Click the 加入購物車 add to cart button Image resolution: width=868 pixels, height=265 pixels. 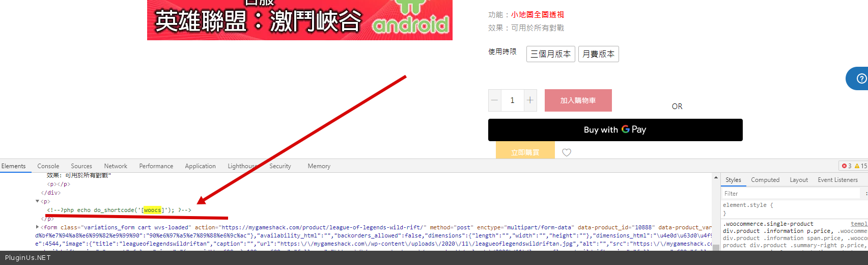pyautogui.click(x=578, y=100)
